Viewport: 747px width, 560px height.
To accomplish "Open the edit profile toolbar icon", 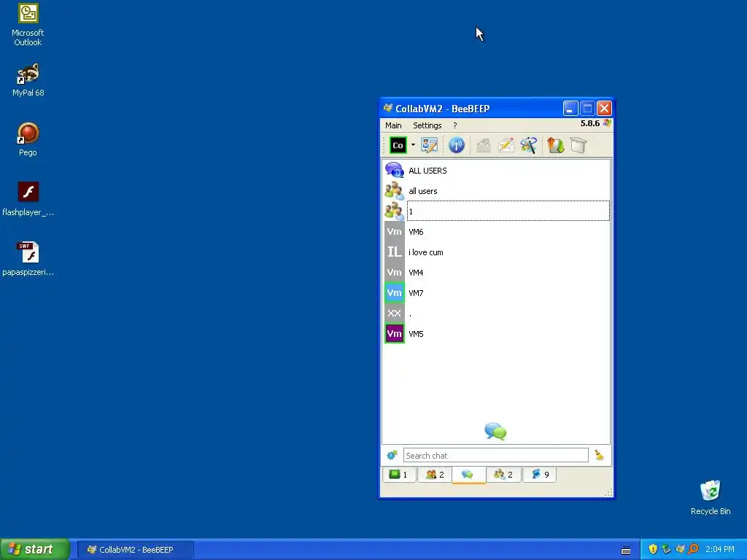I will click(429, 145).
